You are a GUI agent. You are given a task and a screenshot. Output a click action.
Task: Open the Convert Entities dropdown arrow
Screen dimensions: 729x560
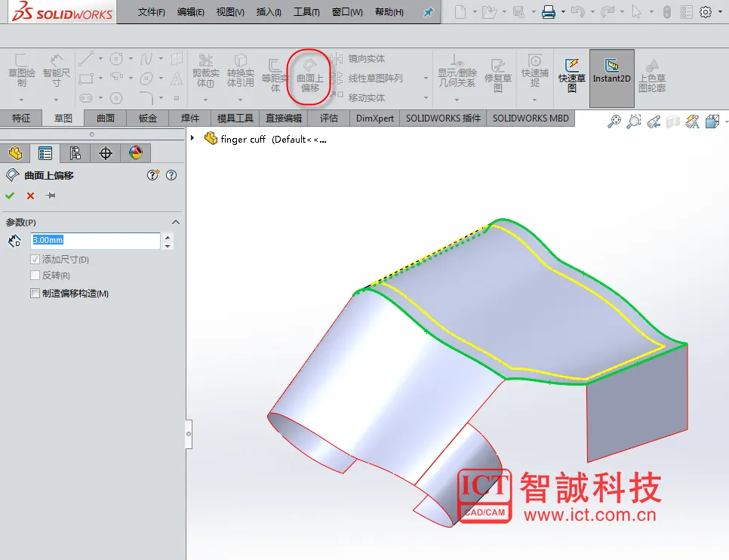pyautogui.click(x=241, y=100)
